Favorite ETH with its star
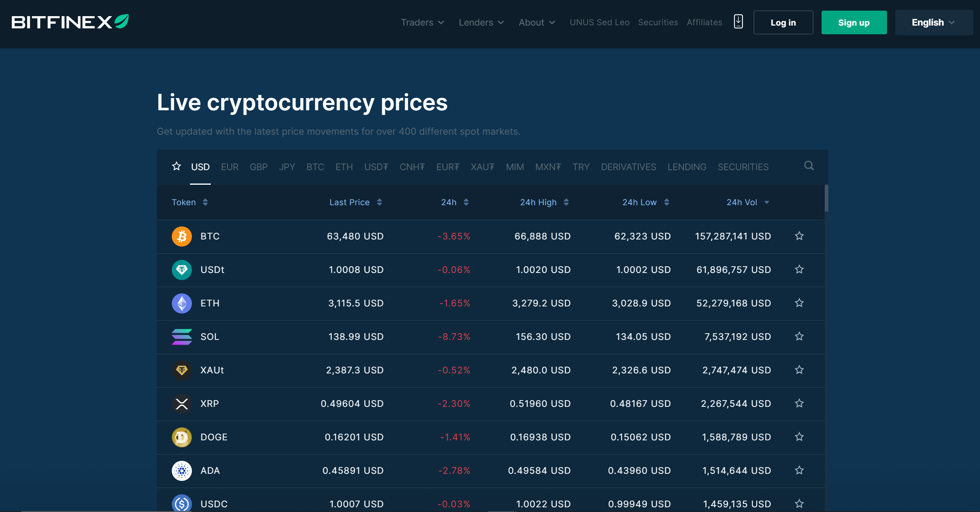The image size is (980, 512). pyautogui.click(x=799, y=303)
